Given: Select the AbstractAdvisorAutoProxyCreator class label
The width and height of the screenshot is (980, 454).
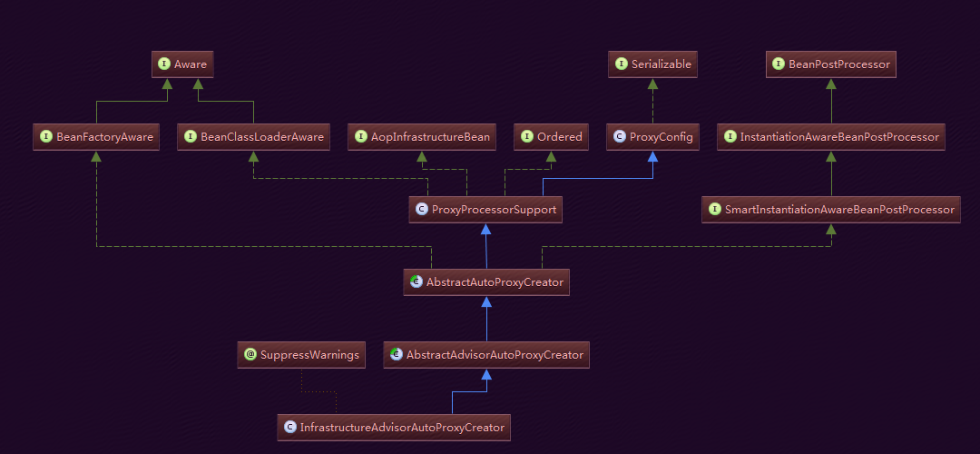Looking at the screenshot, I should pyautogui.click(x=495, y=355).
